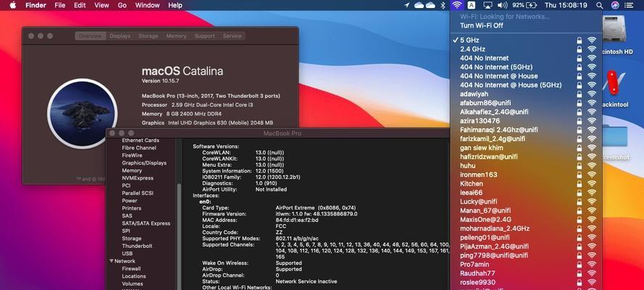This screenshot has height=290, width=644.
Task: Select Graphics/Displays in the sidebar
Action: click(144, 163)
